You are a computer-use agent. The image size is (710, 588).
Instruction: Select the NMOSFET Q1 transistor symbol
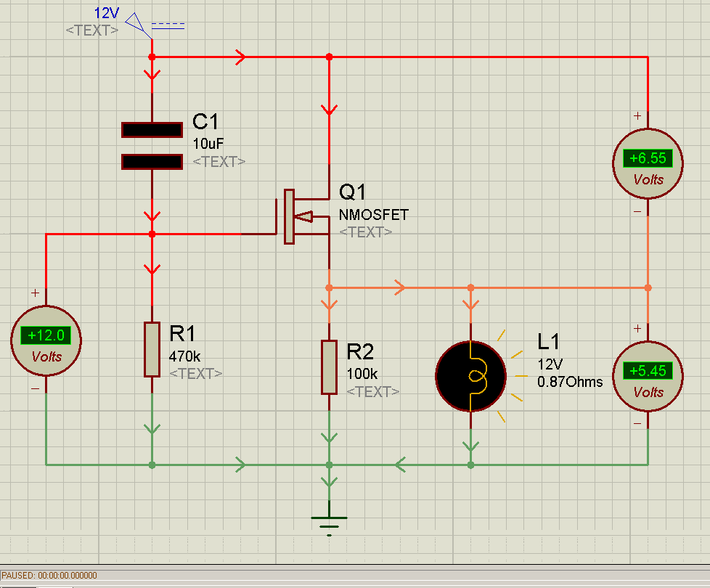(x=303, y=217)
